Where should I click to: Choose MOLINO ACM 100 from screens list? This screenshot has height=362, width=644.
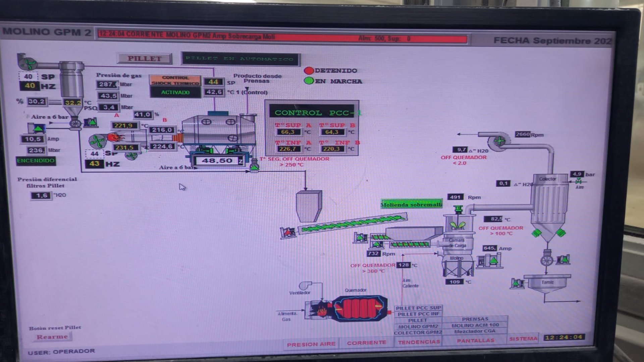[475, 325]
